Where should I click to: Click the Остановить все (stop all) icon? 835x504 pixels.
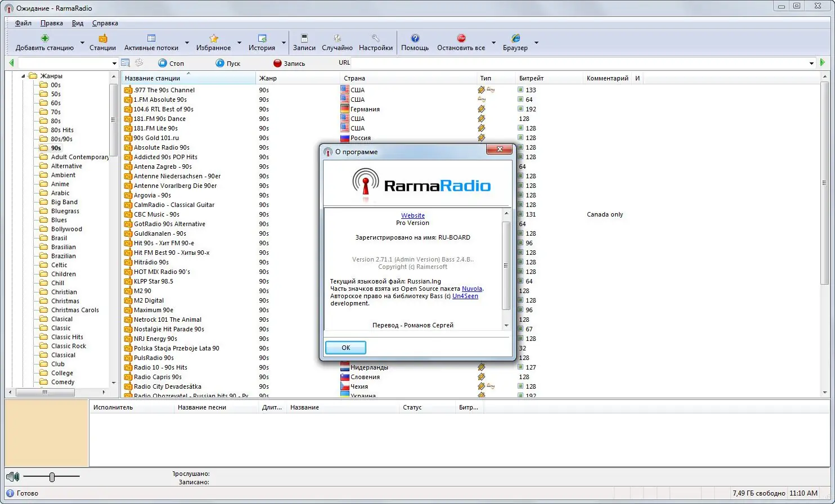[x=461, y=38]
